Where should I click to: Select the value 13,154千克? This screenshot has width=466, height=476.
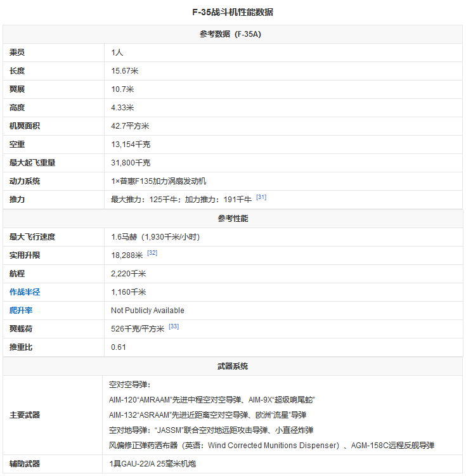131,145
